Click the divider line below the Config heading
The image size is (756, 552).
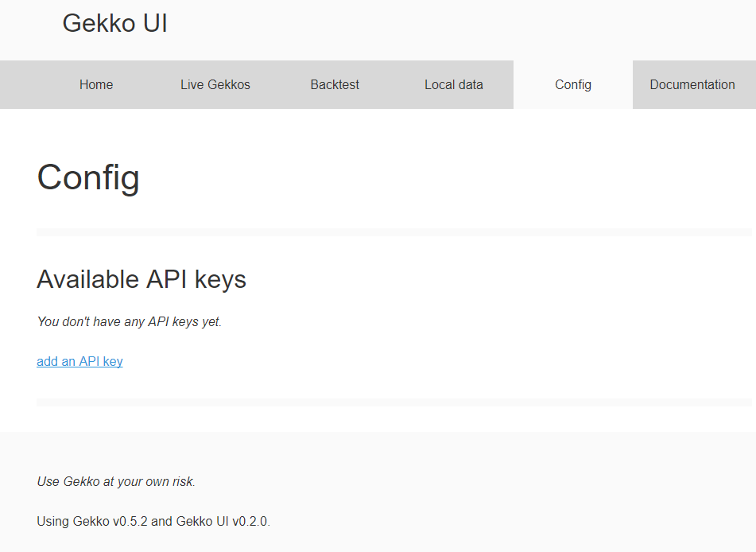(394, 232)
